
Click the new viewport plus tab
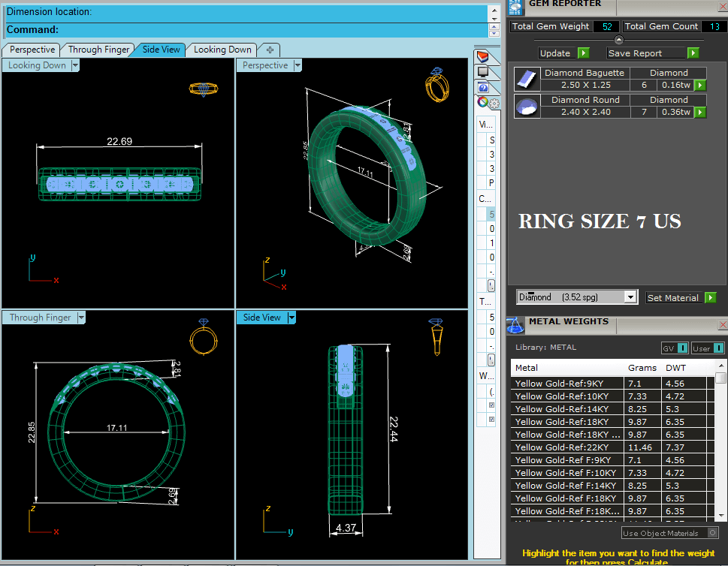tap(268, 50)
